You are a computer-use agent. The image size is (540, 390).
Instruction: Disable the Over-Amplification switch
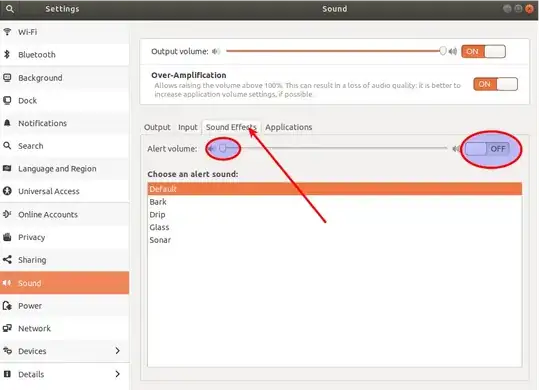pyautogui.click(x=495, y=84)
